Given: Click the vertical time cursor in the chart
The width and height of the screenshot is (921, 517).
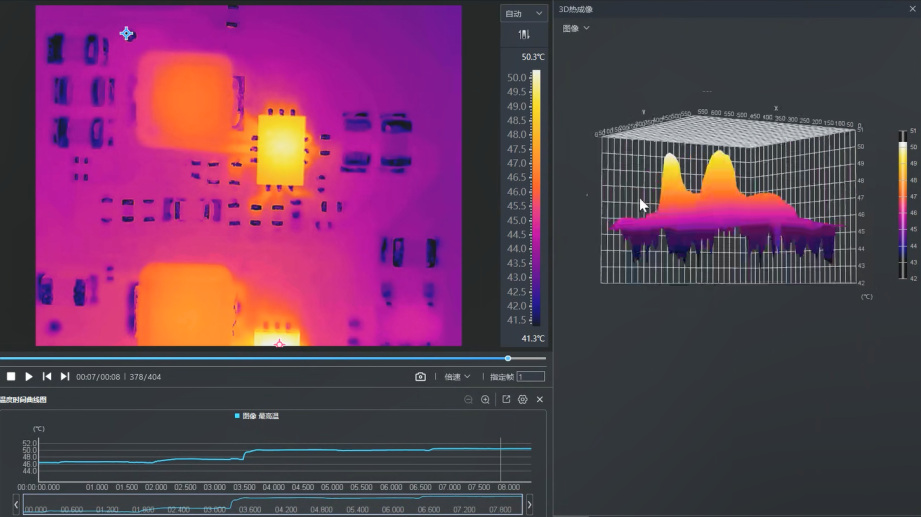Looking at the screenshot, I should [x=500, y=459].
